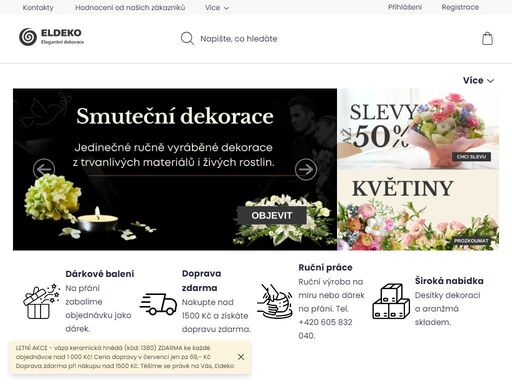The height and width of the screenshot is (384, 512).
Task: Click the CHCI SLEVU button
Action: click(x=471, y=157)
